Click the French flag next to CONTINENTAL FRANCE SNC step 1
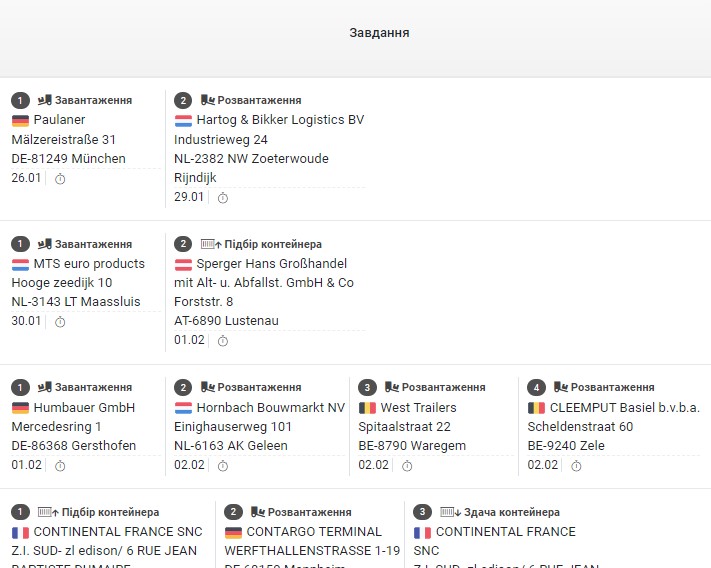711x568 pixels. coord(20,532)
